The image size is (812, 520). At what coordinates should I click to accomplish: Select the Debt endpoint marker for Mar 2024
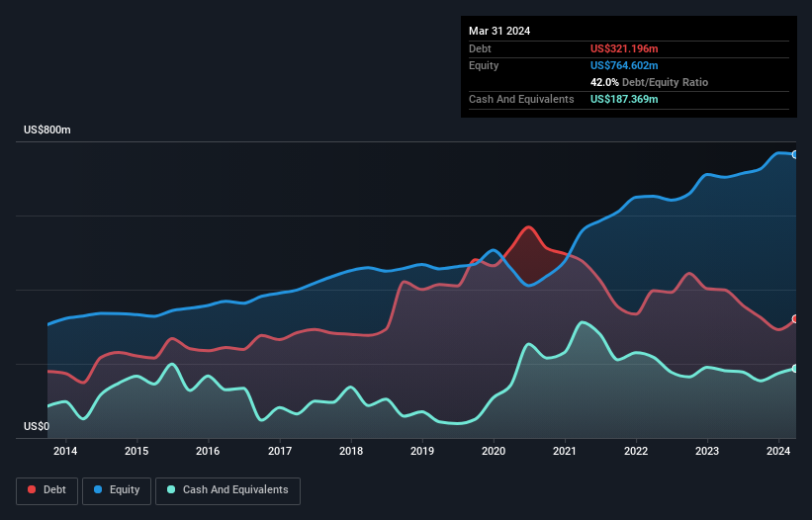[795, 318]
